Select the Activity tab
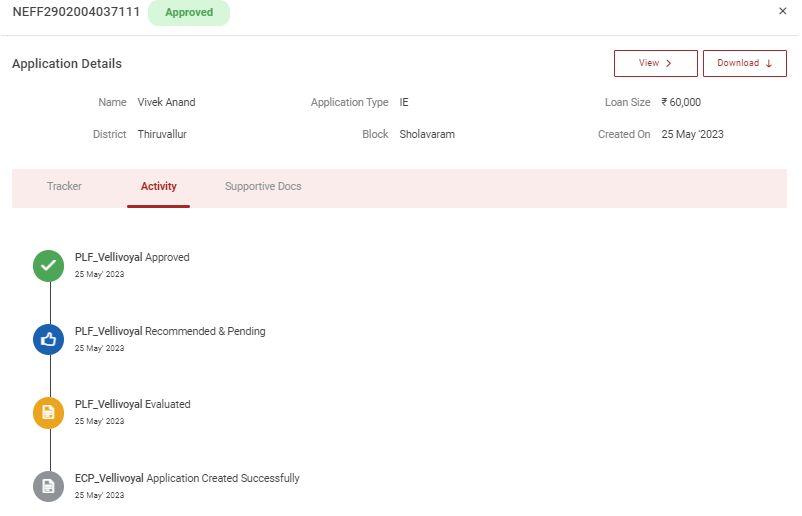This screenshot has height=516, width=802. 158,187
